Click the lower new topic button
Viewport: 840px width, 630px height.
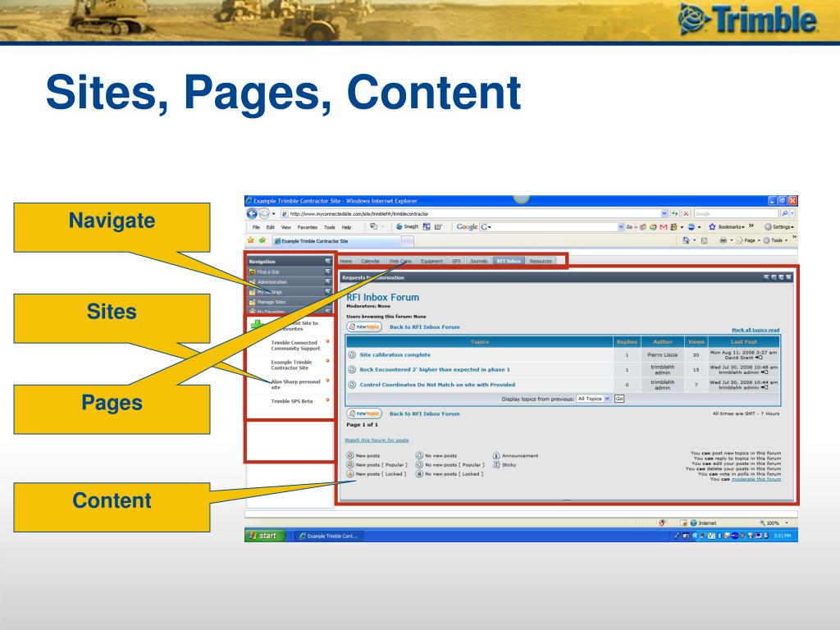point(364,413)
